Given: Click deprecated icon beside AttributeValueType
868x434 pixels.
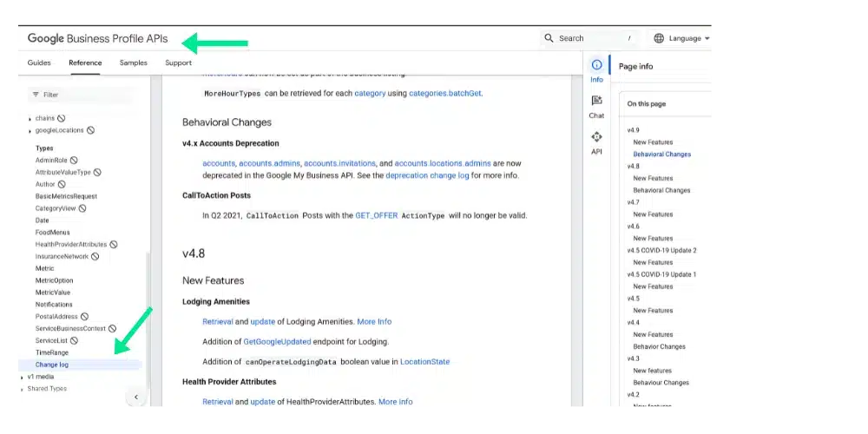Looking at the screenshot, I should (97, 172).
